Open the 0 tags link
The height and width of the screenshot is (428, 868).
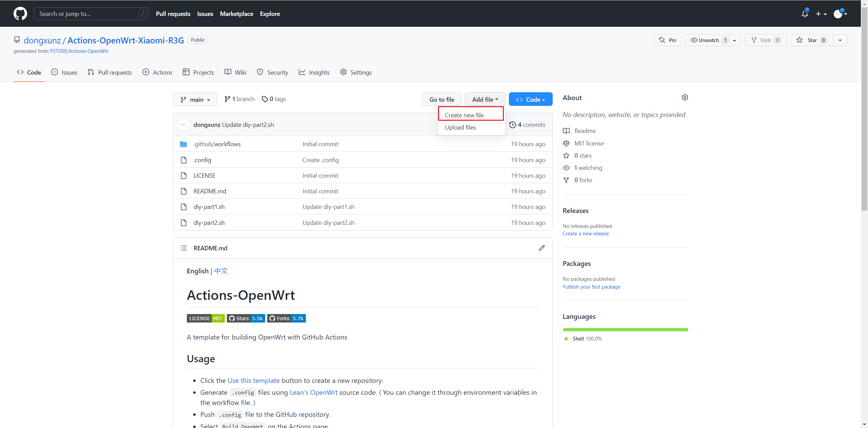[274, 99]
